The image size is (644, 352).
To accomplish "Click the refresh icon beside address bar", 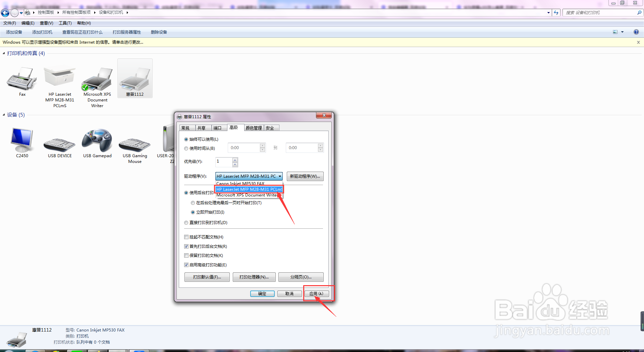I will pos(556,12).
